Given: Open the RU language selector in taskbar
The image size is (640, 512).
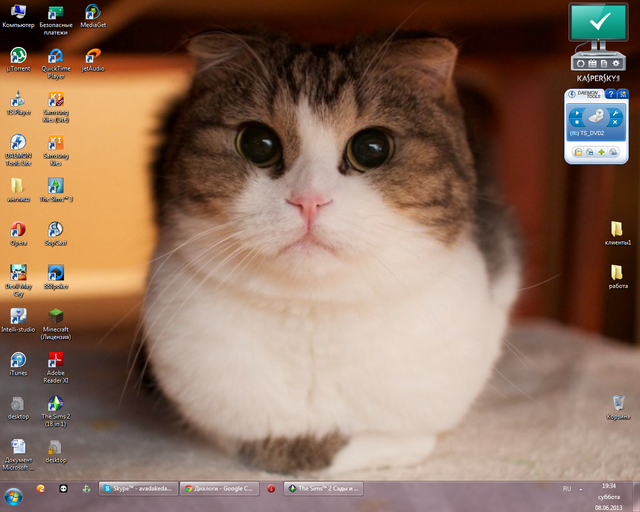Looking at the screenshot, I should pyautogui.click(x=567, y=489).
